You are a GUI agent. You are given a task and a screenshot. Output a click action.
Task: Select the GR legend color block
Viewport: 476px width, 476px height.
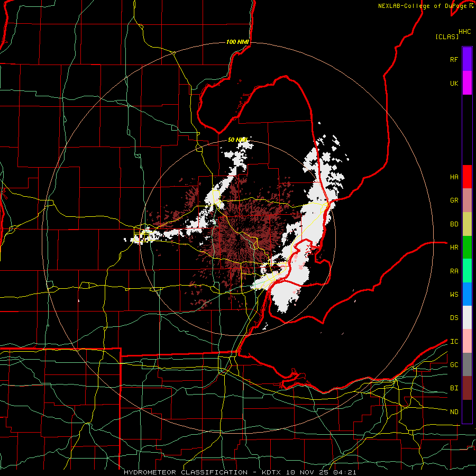(x=467, y=200)
